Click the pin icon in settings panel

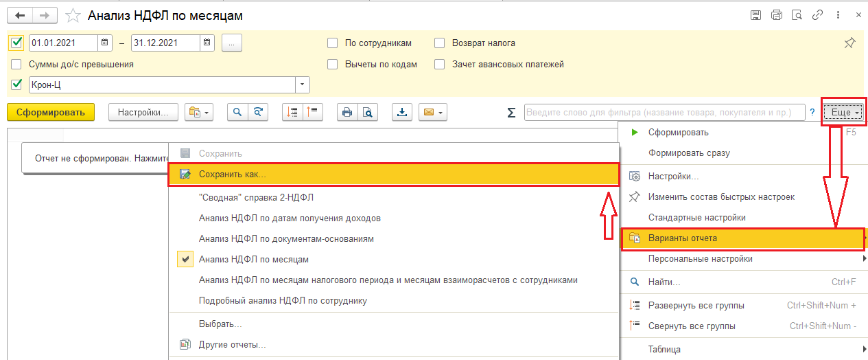[849, 43]
